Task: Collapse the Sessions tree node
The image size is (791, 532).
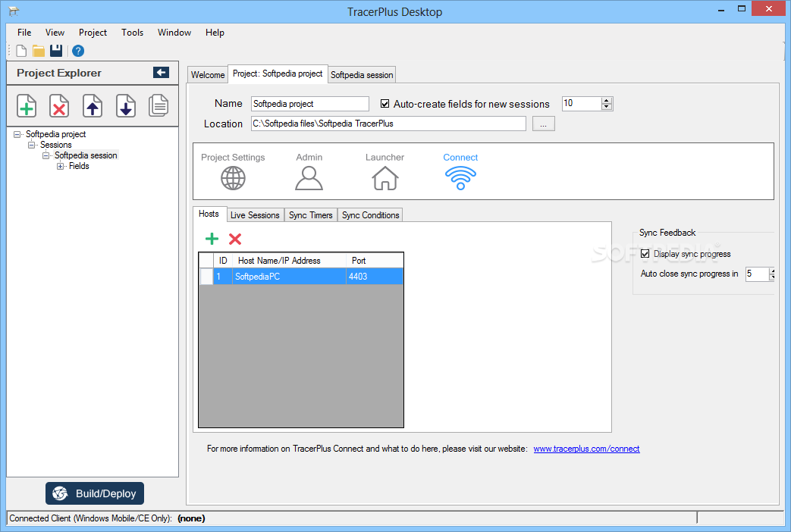Action: click(x=32, y=146)
